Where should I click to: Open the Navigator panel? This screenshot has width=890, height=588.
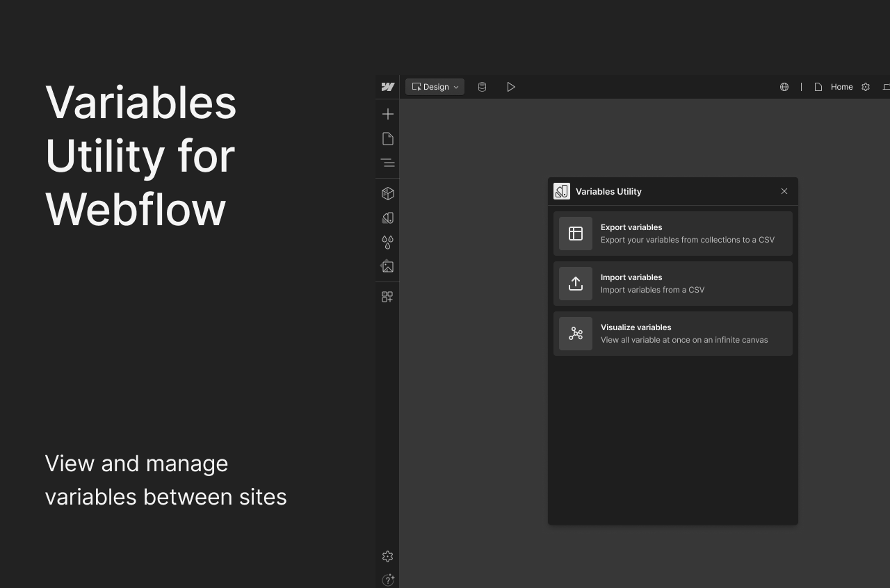coord(387,162)
